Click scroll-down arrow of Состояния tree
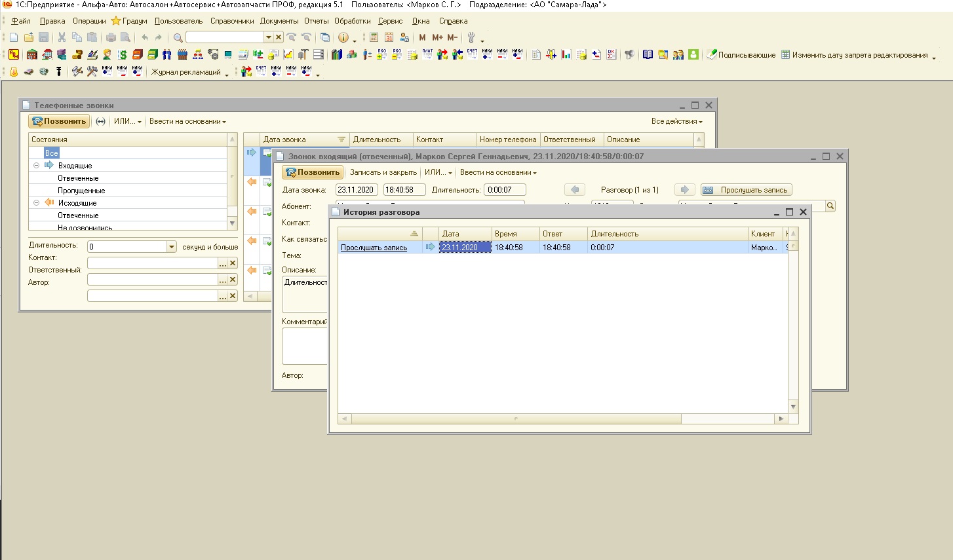The width and height of the screenshot is (953, 560). coord(232,223)
